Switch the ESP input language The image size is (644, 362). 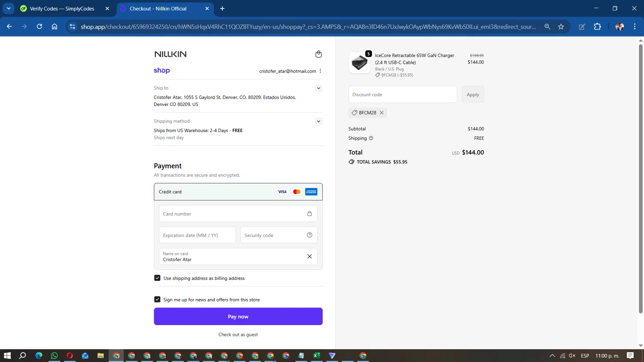pyautogui.click(x=585, y=356)
